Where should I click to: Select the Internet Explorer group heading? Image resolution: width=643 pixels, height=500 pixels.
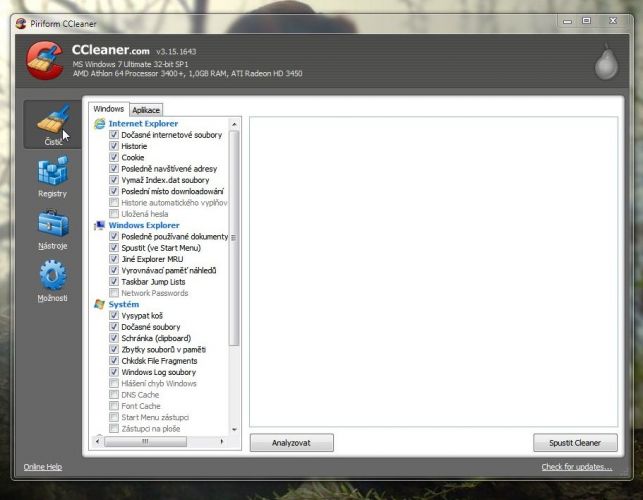tap(143, 123)
